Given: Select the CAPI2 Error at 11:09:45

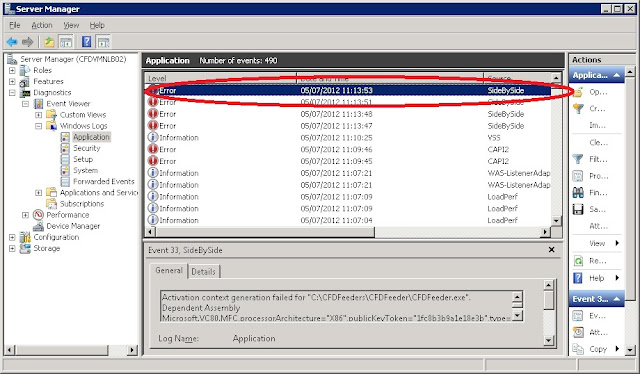Looking at the screenshot, I should point(348,161).
